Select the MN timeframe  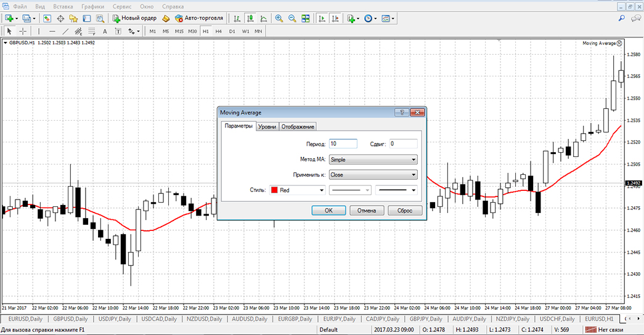point(258,31)
